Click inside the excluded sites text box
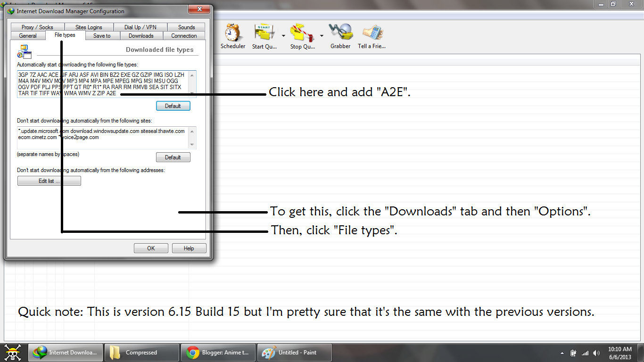Viewport: 644px width, 362px height. [107, 138]
